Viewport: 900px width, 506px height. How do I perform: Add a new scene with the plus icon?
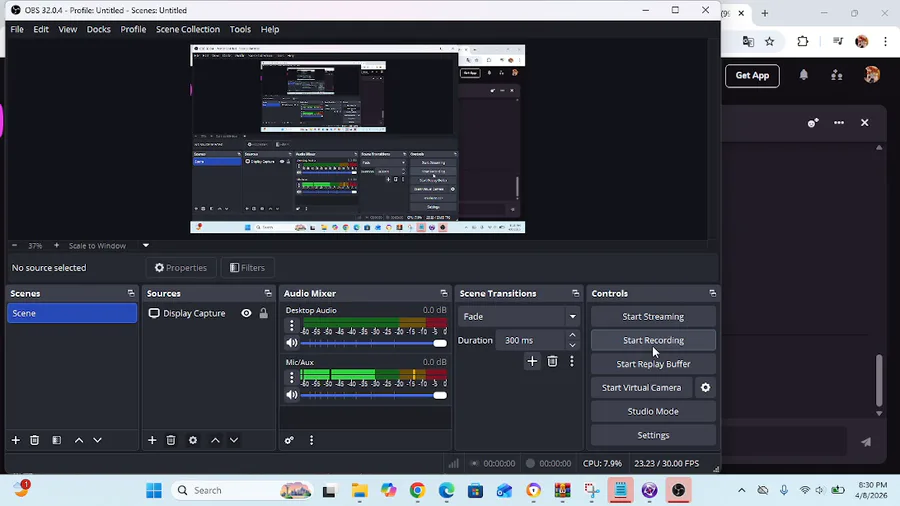(x=15, y=440)
